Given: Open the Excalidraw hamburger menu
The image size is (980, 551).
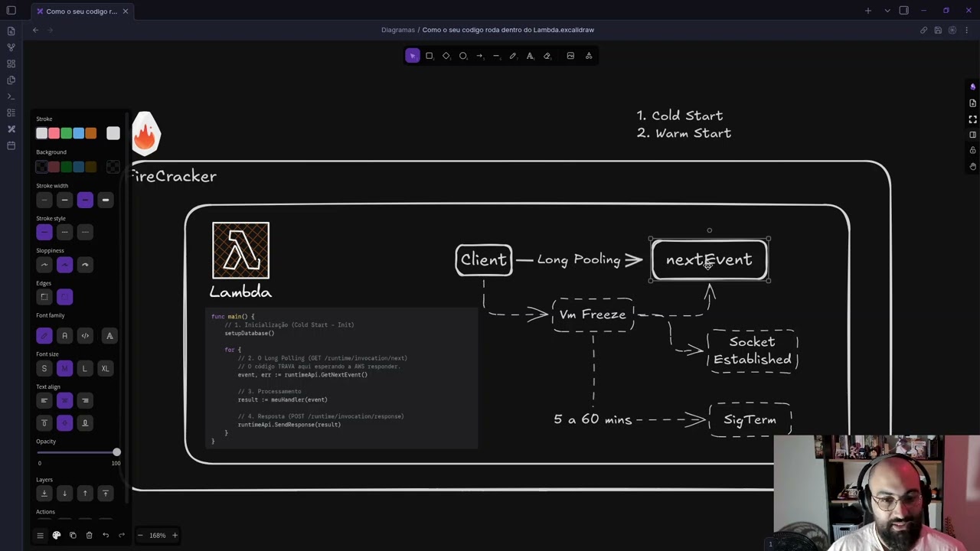Looking at the screenshot, I should (x=40, y=535).
